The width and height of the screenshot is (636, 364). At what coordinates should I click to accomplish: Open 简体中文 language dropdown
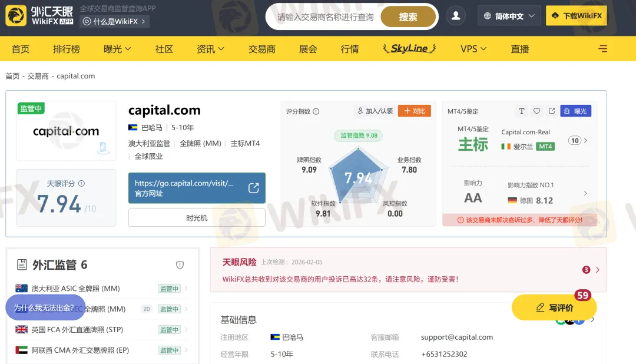(509, 16)
